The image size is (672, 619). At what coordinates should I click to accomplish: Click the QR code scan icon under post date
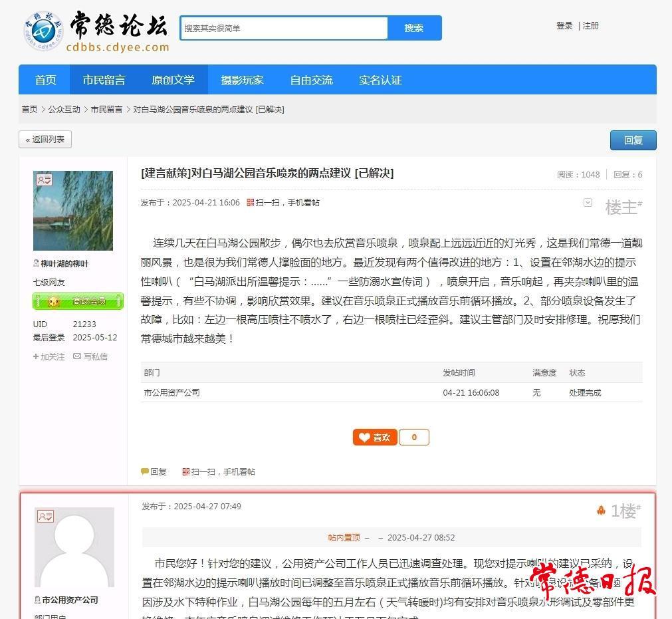click(251, 203)
